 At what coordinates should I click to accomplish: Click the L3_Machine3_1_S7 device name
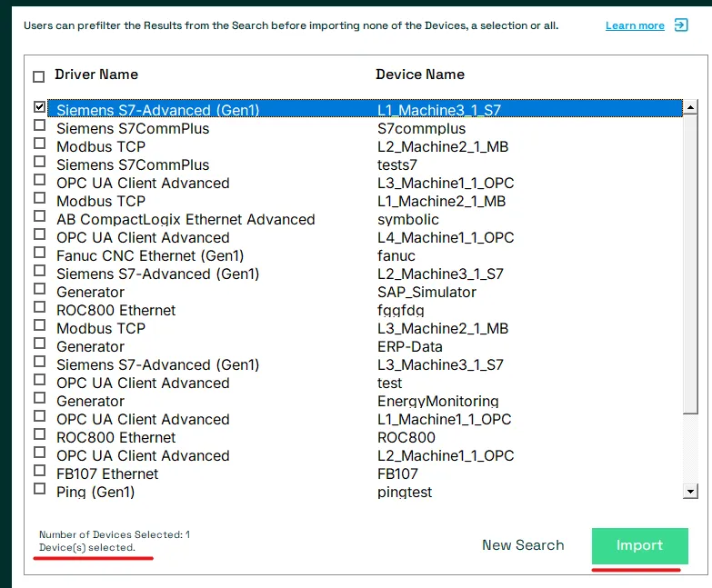click(440, 364)
